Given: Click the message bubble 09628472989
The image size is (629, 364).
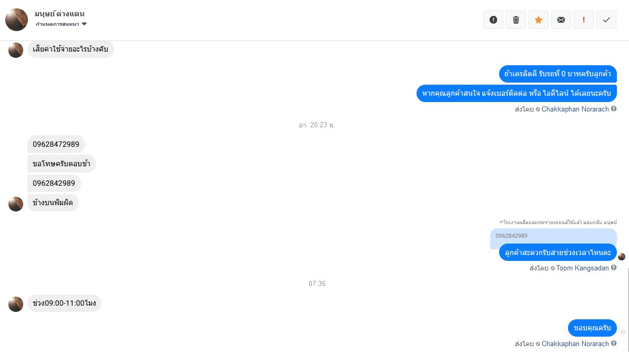Looking at the screenshot, I should pyautogui.click(x=56, y=145).
